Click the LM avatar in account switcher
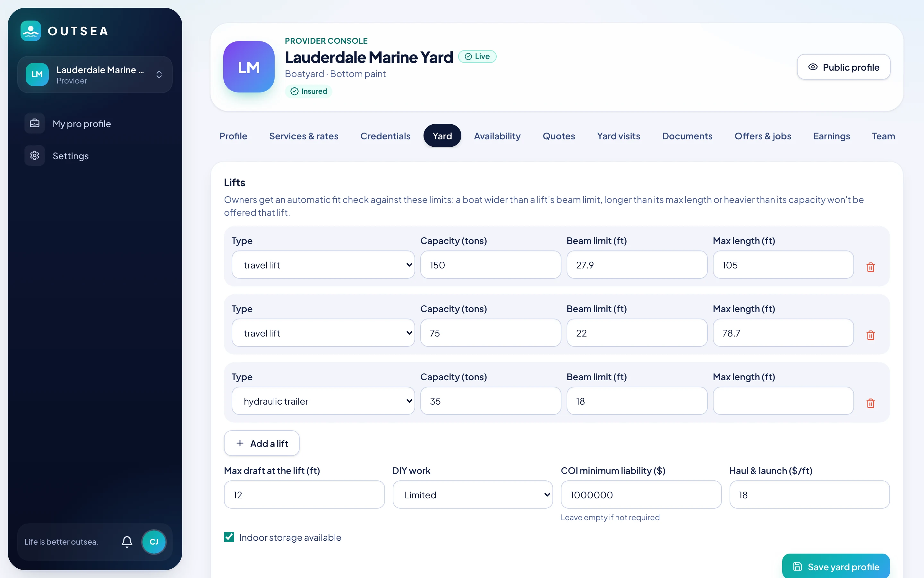 click(x=37, y=74)
